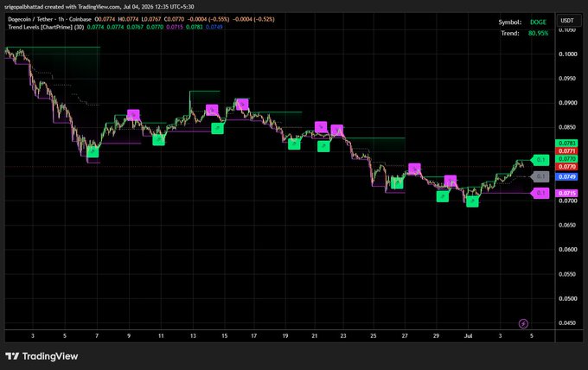Click the 0.0950 price axis label
The height and width of the screenshot is (370, 588).
pos(568,79)
